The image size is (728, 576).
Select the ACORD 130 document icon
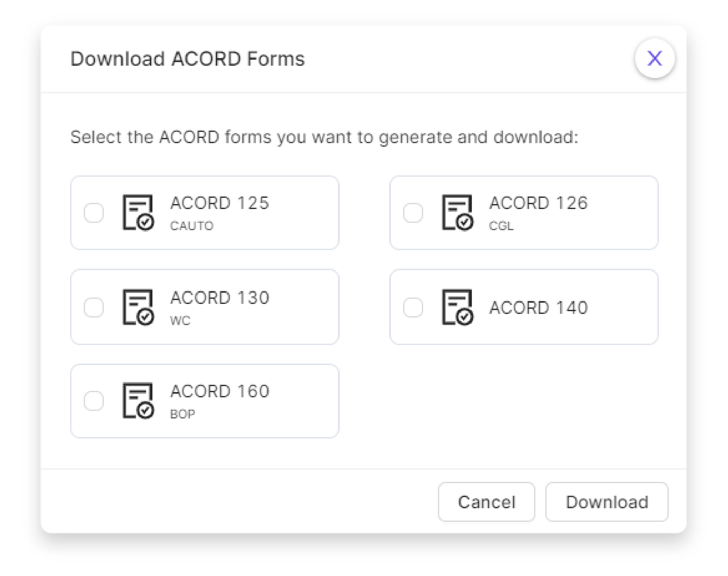pos(138,307)
